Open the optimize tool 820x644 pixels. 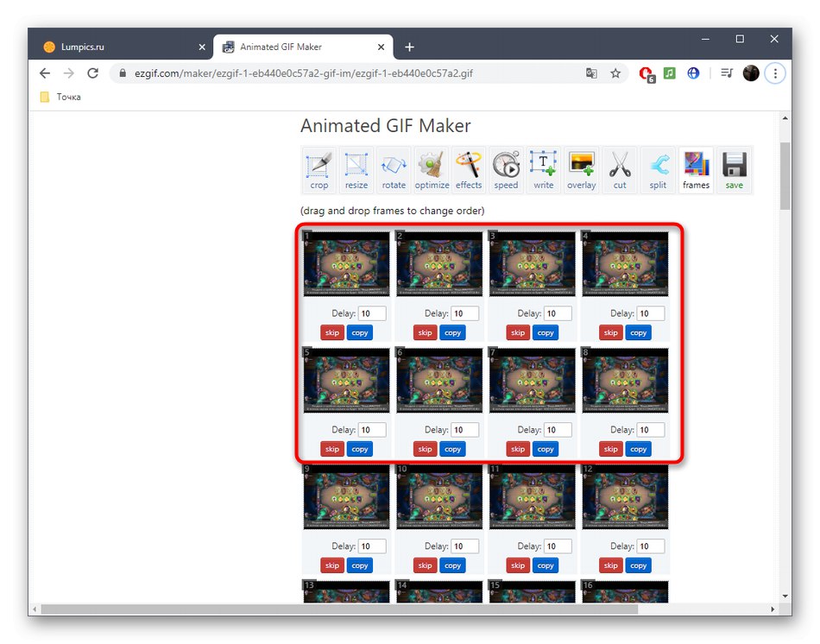[432, 170]
